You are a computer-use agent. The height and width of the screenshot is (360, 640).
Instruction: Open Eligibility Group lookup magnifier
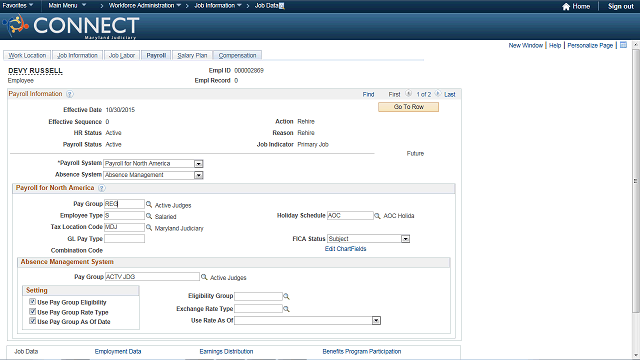pyautogui.click(x=286, y=296)
